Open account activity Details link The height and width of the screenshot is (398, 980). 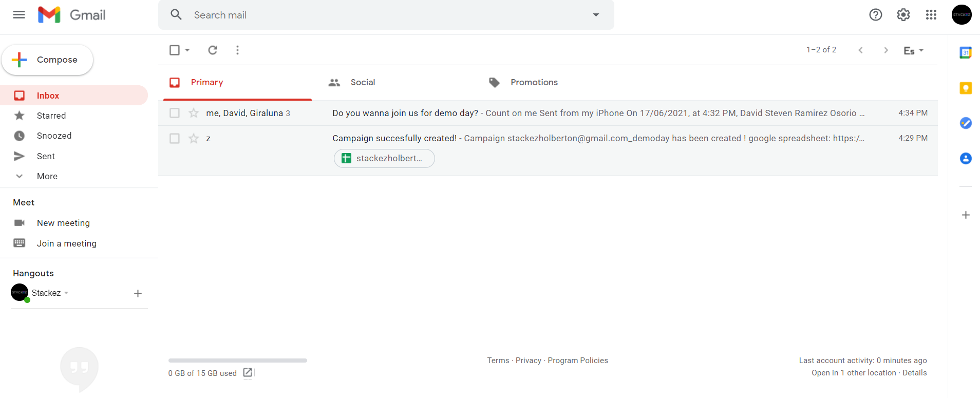coord(914,373)
